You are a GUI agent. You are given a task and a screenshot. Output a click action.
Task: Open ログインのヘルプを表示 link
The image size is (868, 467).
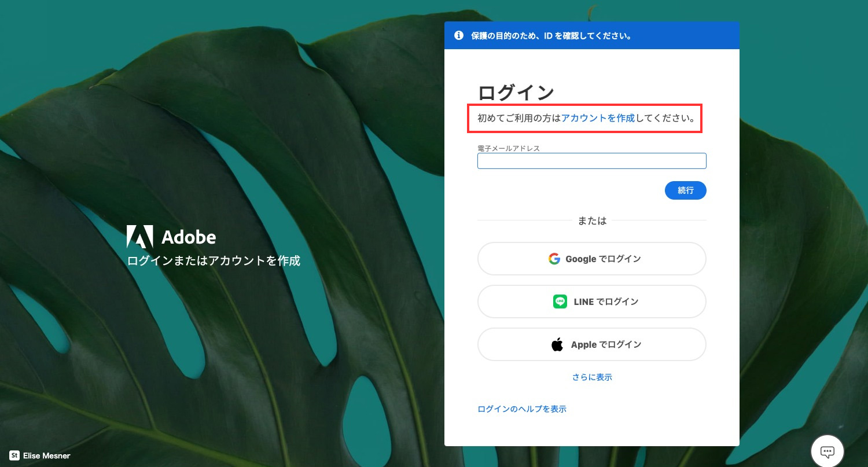coord(522,409)
